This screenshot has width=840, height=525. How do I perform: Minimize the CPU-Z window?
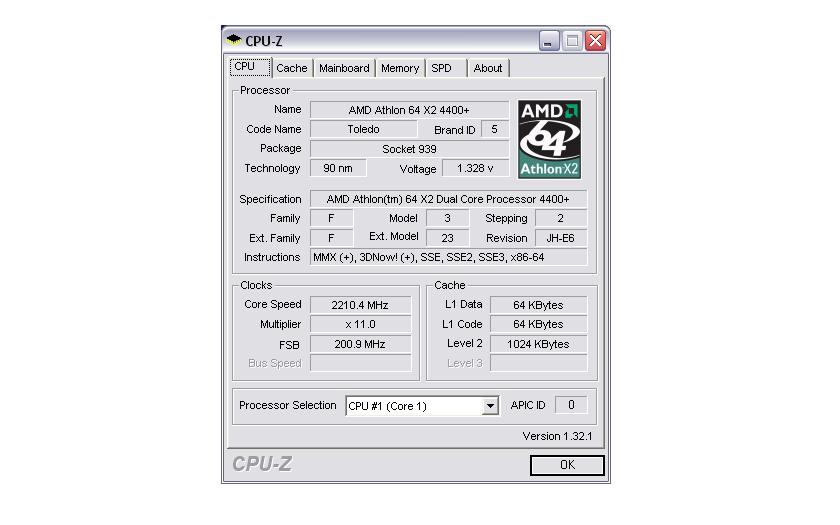click(x=549, y=41)
